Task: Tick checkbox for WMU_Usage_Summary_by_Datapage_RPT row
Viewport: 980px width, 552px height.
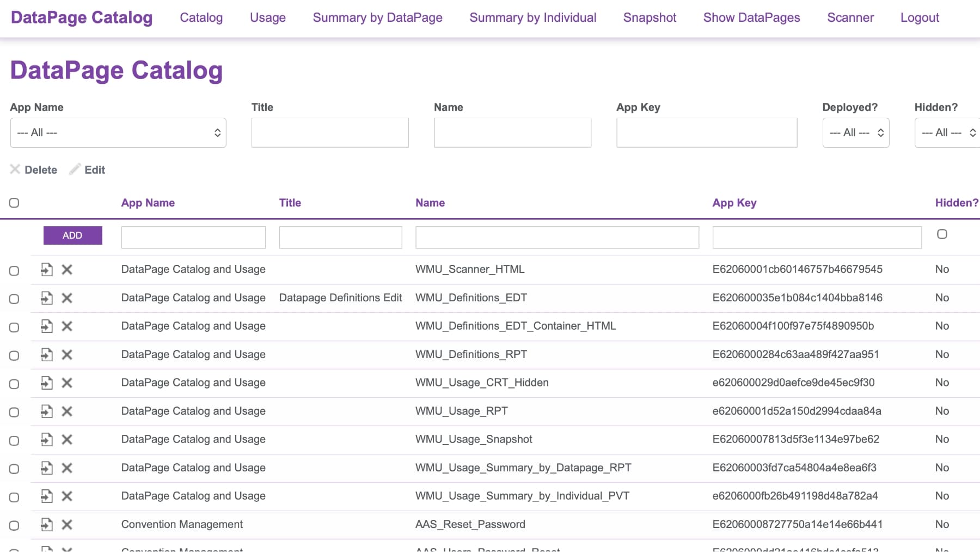Action: coord(14,469)
